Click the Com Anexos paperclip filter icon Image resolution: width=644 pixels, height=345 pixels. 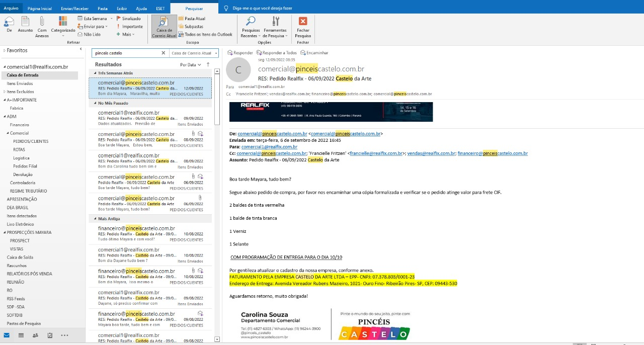42,21
